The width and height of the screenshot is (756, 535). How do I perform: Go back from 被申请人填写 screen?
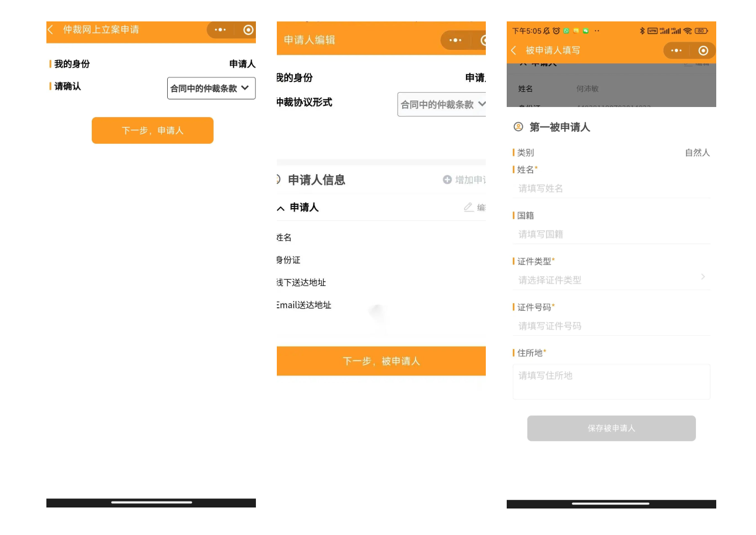click(x=514, y=50)
